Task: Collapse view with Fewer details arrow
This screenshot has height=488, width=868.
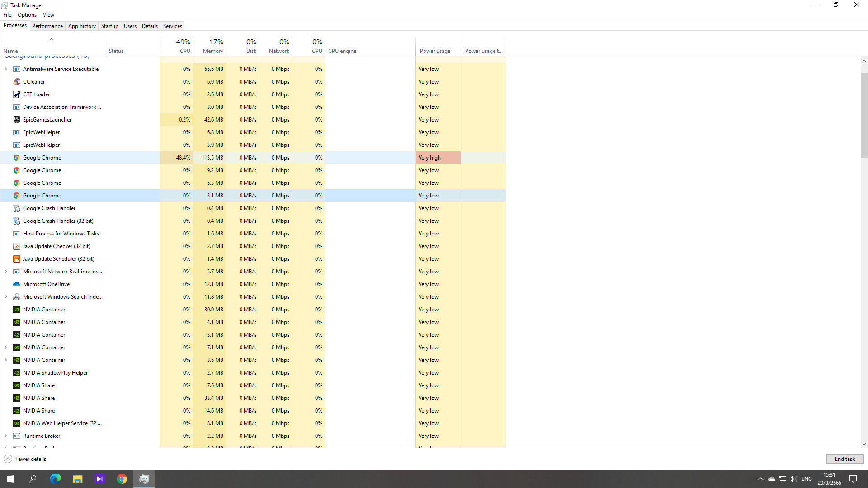Action: pyautogui.click(x=8, y=459)
